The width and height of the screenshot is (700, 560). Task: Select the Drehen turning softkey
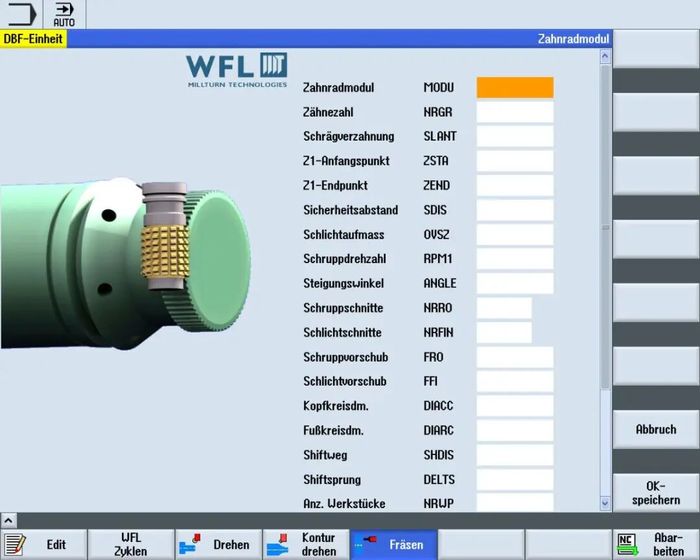coord(217,545)
